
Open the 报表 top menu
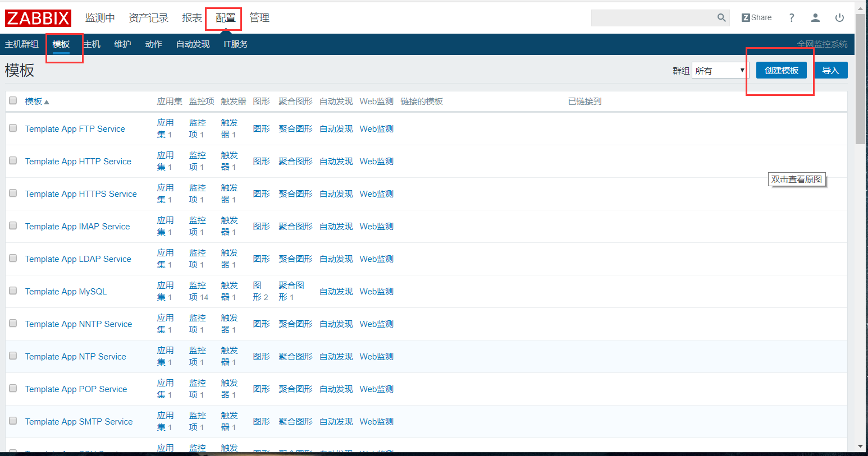coord(192,18)
